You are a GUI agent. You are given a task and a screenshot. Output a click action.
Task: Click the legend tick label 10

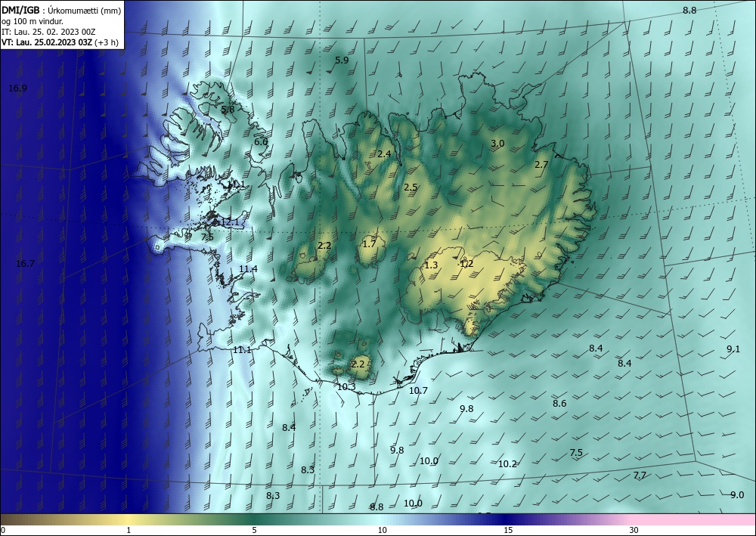pyautogui.click(x=383, y=530)
